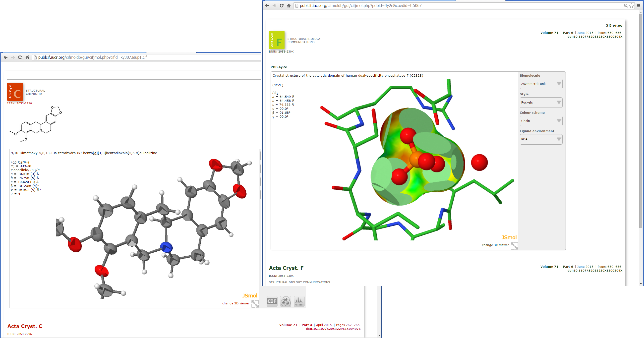This screenshot has height=338, width=644.
Task: Open the Style 'Rockets' dropdown
Action: click(541, 103)
